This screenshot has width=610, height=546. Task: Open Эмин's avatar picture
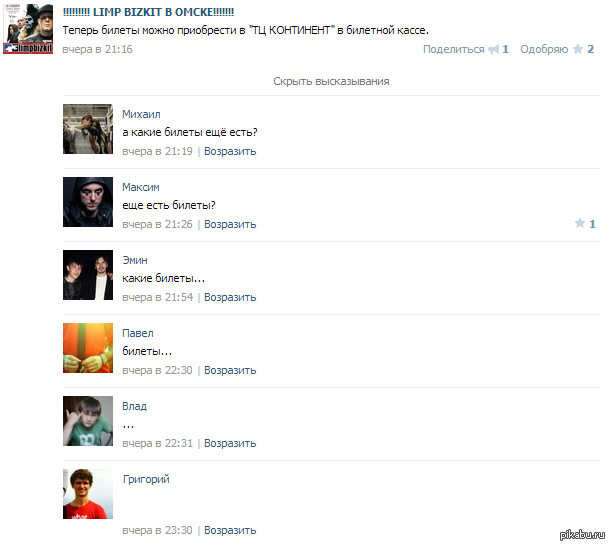click(88, 275)
